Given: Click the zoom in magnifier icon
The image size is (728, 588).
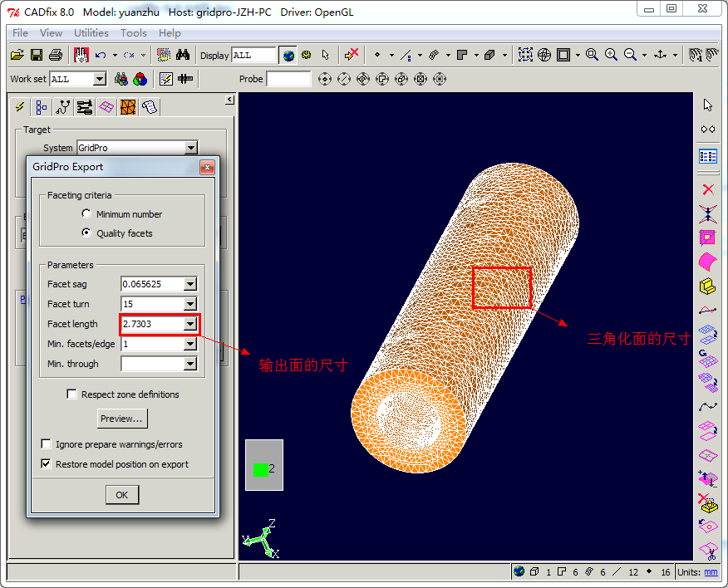Looking at the screenshot, I should (x=611, y=55).
